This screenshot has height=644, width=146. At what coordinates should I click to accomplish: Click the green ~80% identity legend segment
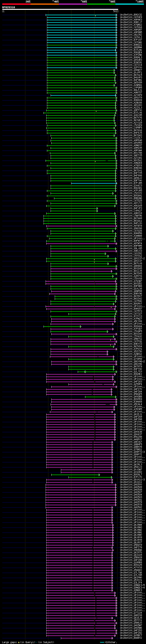pos(101,4)
